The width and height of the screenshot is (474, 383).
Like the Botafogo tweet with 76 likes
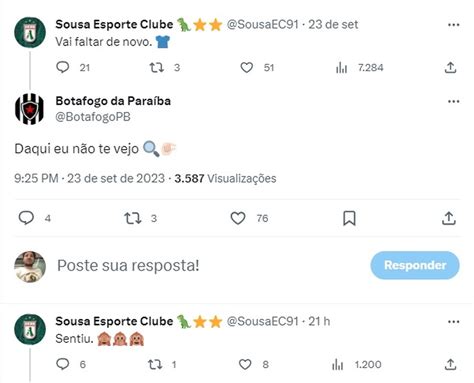click(x=238, y=219)
